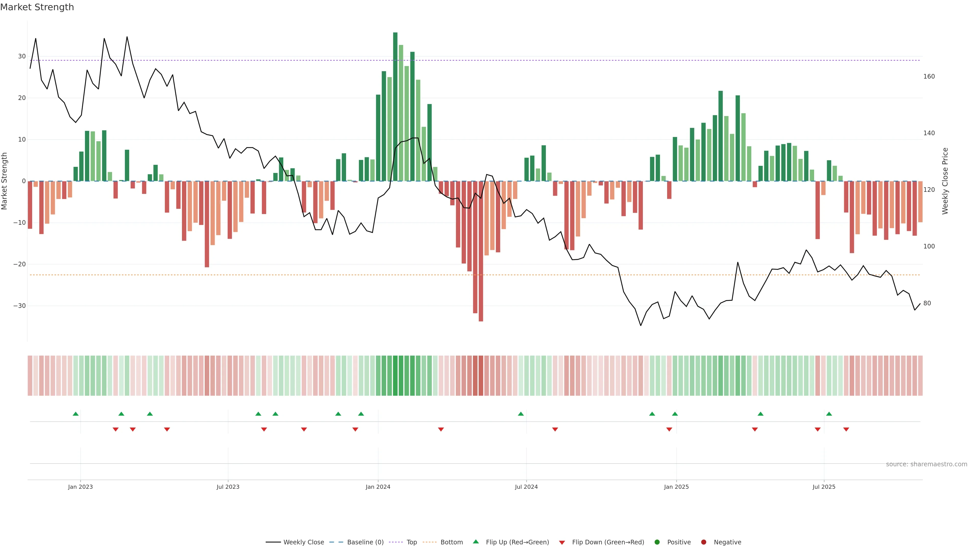The width and height of the screenshot is (980, 551).
Task: Click darkest green heatmap cell in early 2024
Action: point(395,376)
